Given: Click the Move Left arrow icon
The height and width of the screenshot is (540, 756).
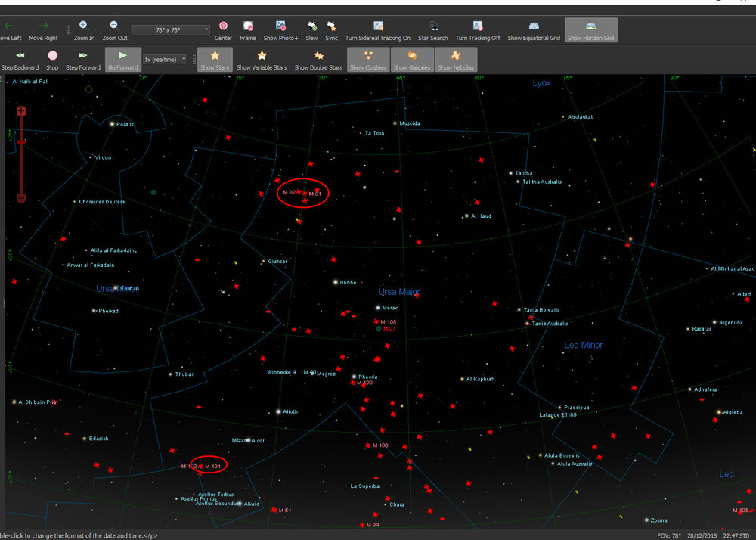Looking at the screenshot, I should tap(8, 26).
